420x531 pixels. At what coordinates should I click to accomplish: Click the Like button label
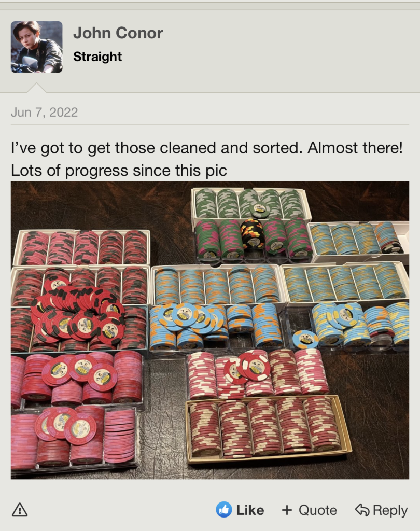tap(250, 510)
